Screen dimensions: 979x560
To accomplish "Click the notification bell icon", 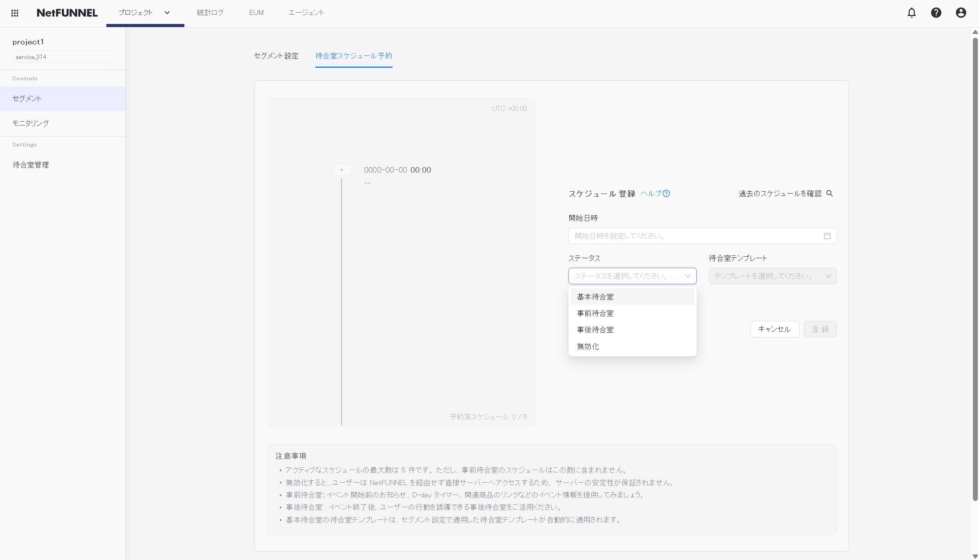I will (912, 13).
